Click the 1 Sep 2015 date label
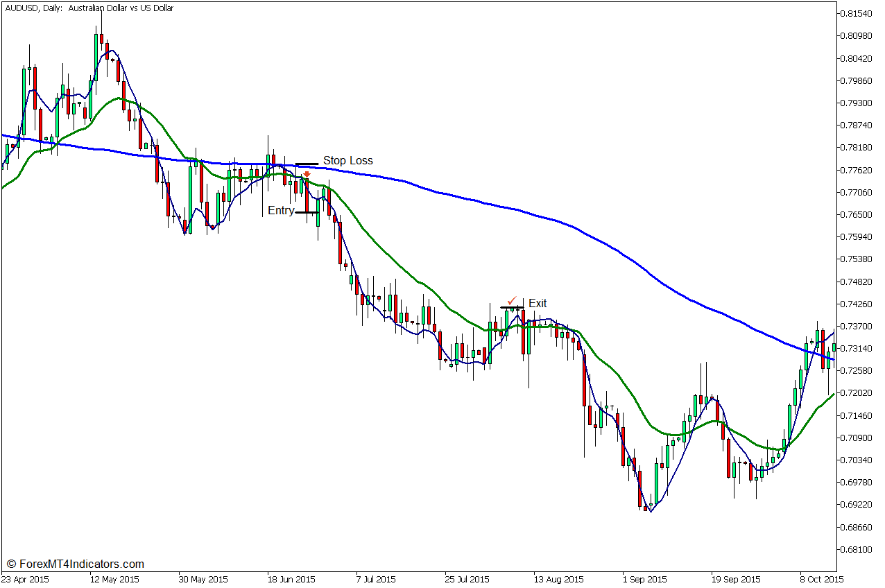This screenshot has width=885, height=588. [x=645, y=579]
